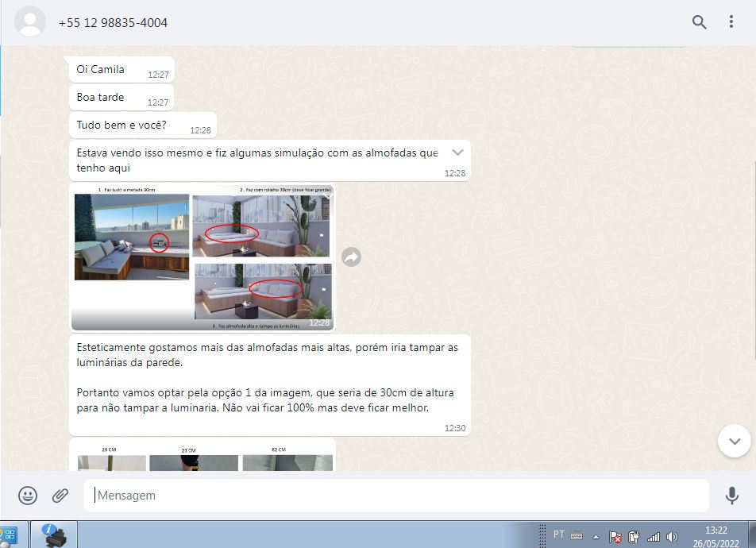Open the volume speaker tray icon
The height and width of the screenshot is (548, 756).
pyautogui.click(x=672, y=536)
